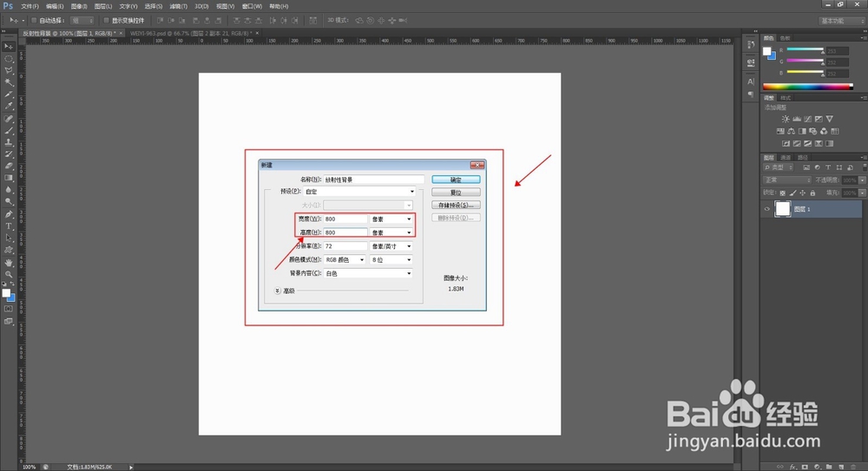
Task: Click the 确定 button in the dialog
Action: coord(456,180)
